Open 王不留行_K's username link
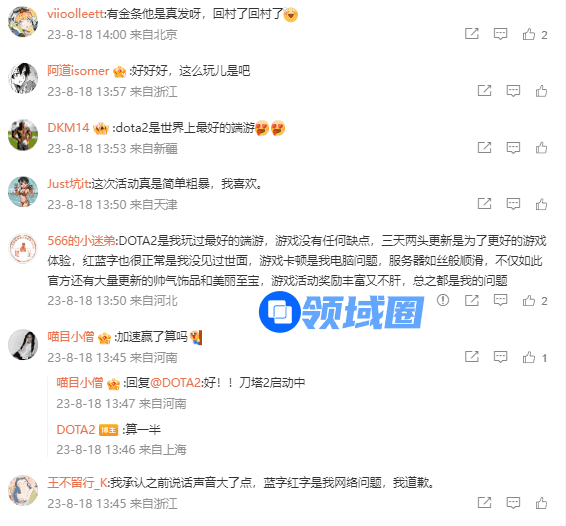Screen dimensions: 566x526 77,483
